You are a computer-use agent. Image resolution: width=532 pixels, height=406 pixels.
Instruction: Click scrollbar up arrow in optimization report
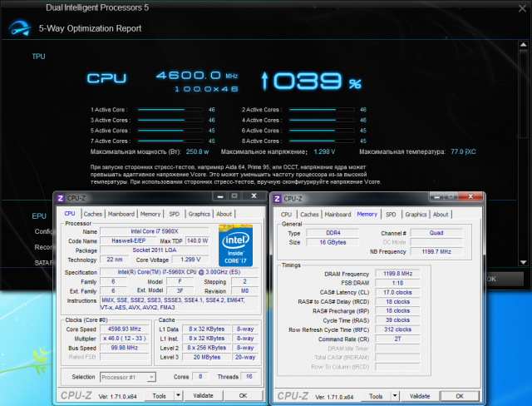click(x=523, y=45)
